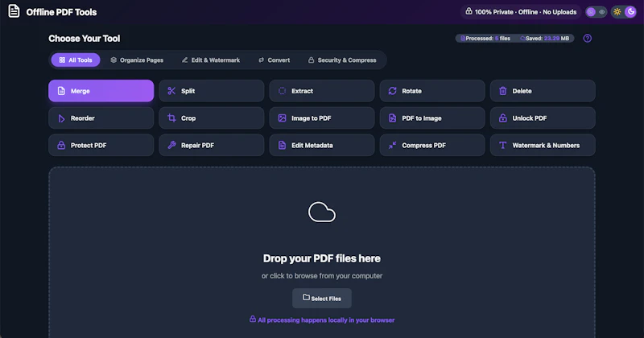Viewport: 644px width, 338px height.
Task: Click the Offline PDF Tools document logo
Action: coord(14,11)
